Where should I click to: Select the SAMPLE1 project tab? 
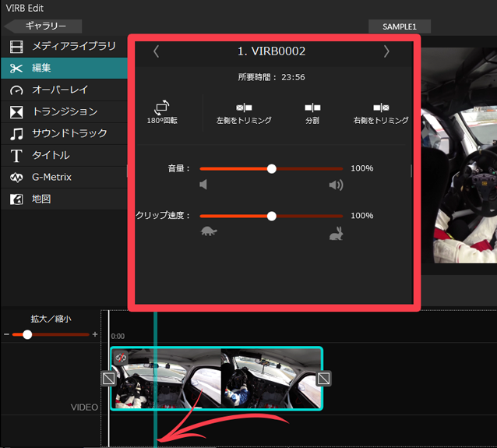click(x=400, y=26)
